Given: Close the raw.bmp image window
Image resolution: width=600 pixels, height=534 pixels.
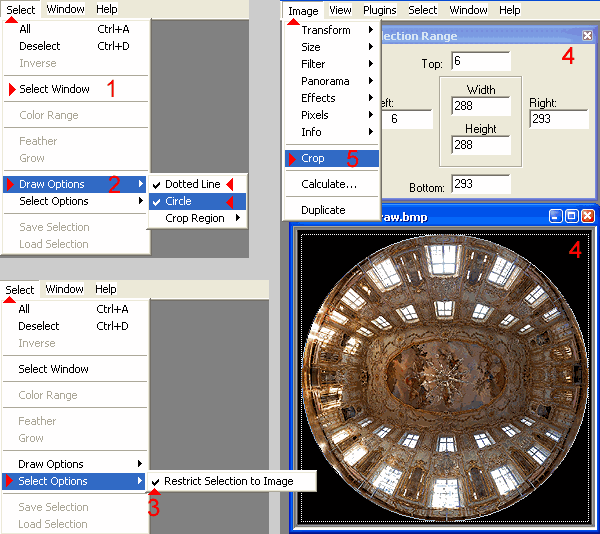Looking at the screenshot, I should [x=588, y=215].
